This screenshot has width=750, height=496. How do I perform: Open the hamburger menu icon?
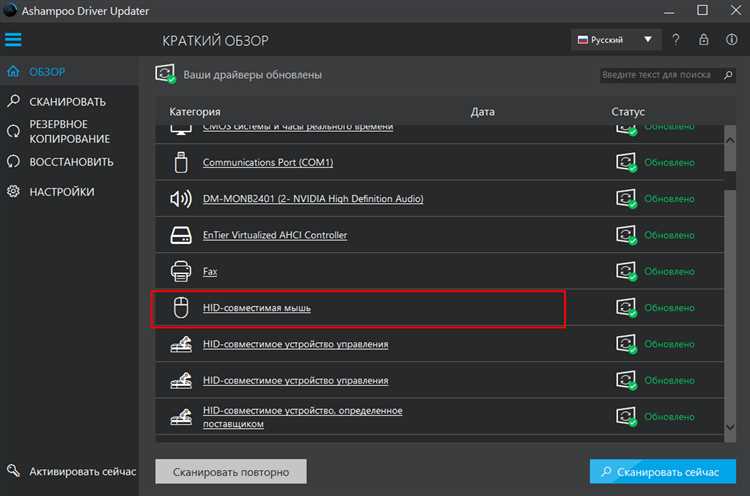click(13, 40)
